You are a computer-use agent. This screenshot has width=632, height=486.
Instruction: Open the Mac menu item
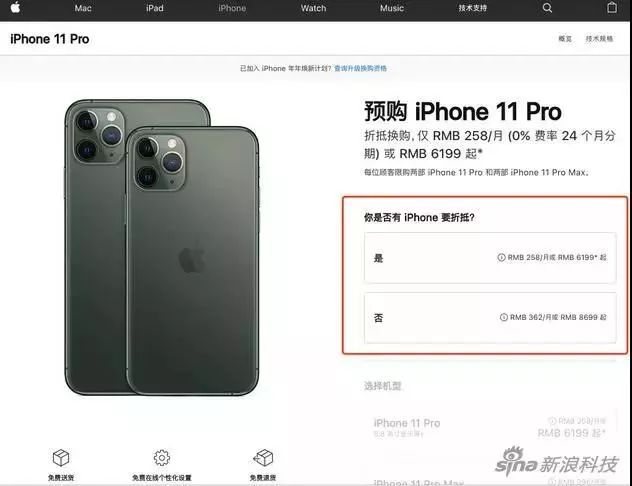click(83, 8)
